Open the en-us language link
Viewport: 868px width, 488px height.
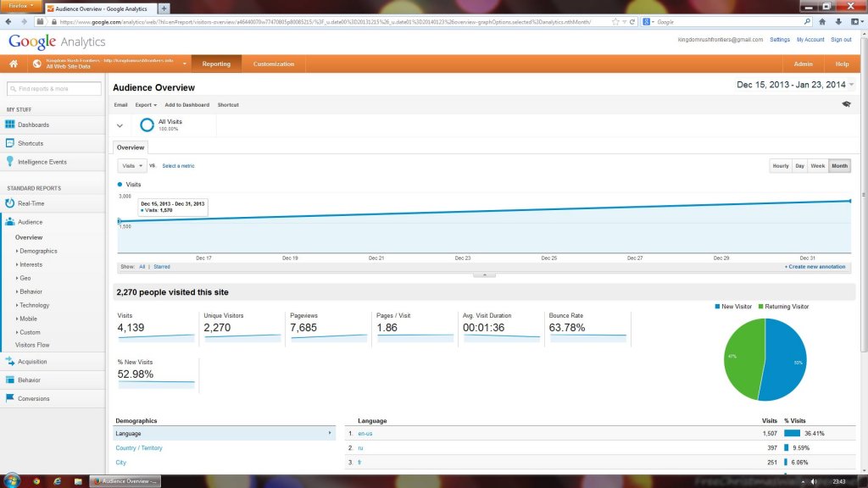364,434
